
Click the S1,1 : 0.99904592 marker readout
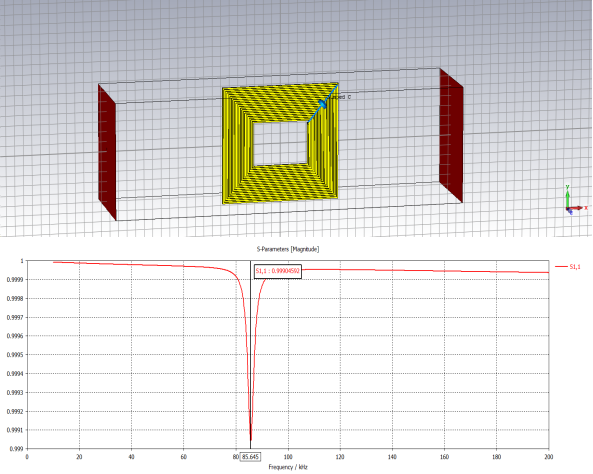pos(278,271)
